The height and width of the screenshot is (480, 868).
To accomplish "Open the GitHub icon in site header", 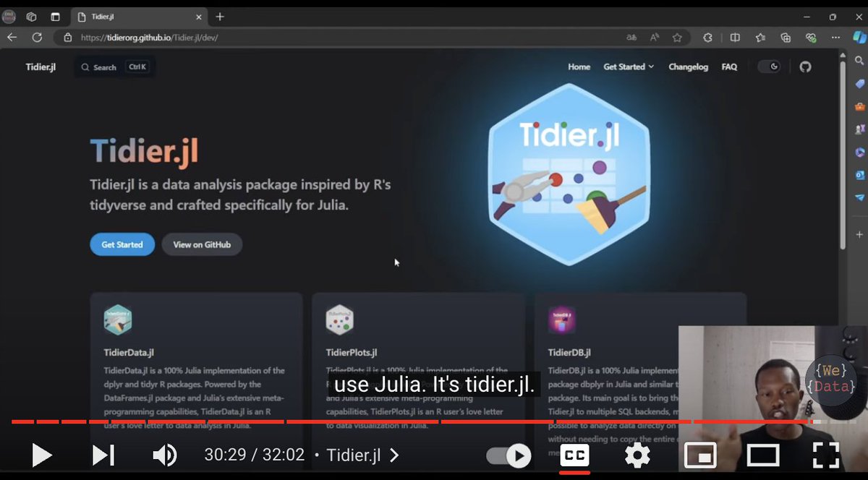I will click(805, 67).
